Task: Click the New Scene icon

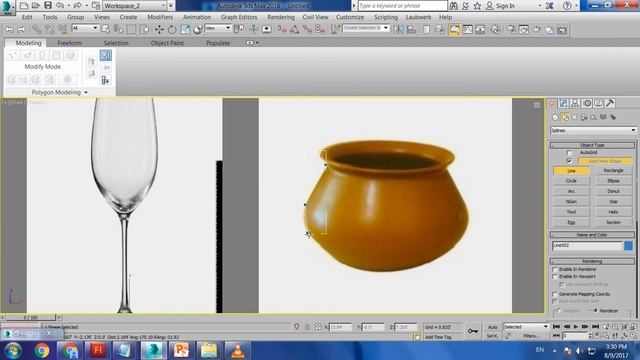Action: 24,5
